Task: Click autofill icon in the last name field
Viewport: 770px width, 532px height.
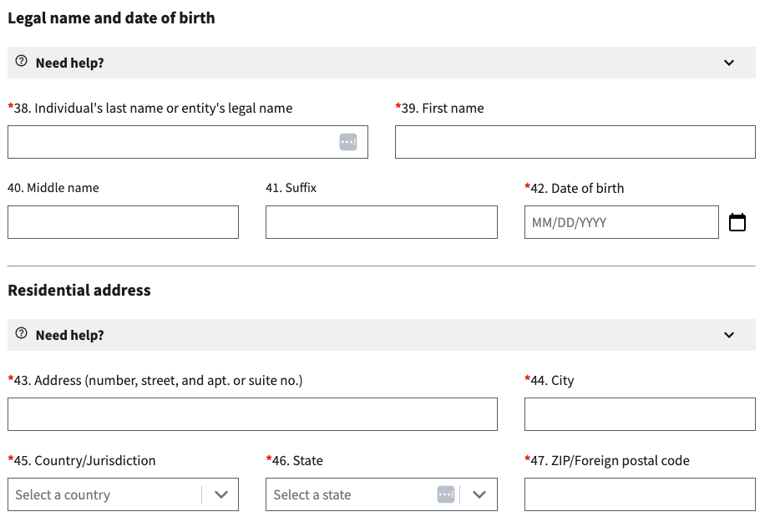Action: (348, 142)
